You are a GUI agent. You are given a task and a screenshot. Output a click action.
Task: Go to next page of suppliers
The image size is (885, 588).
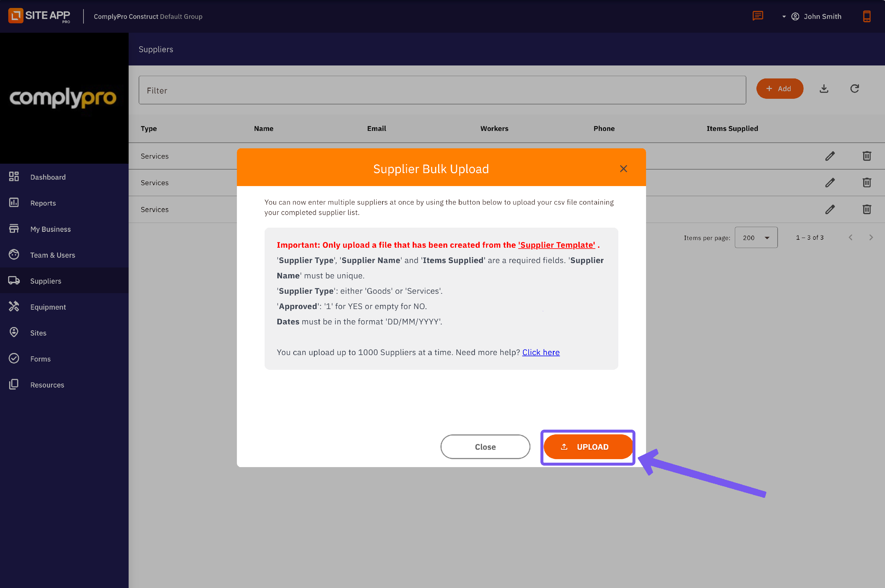coord(871,237)
